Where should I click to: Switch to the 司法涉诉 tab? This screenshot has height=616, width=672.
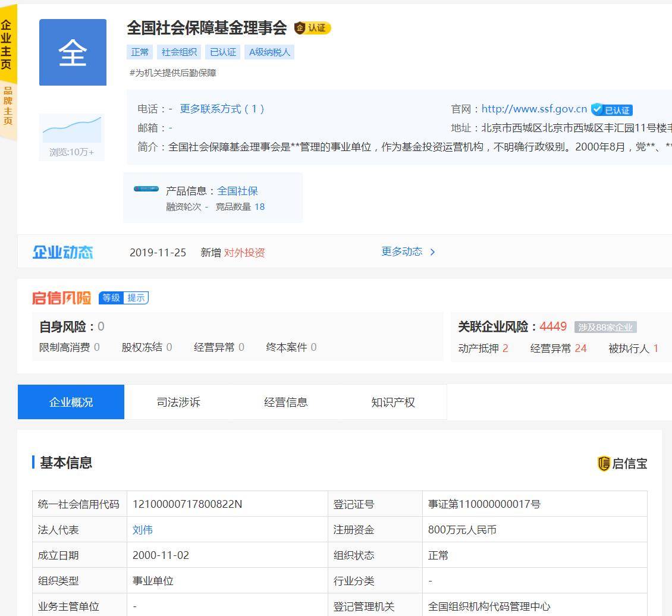click(x=178, y=402)
